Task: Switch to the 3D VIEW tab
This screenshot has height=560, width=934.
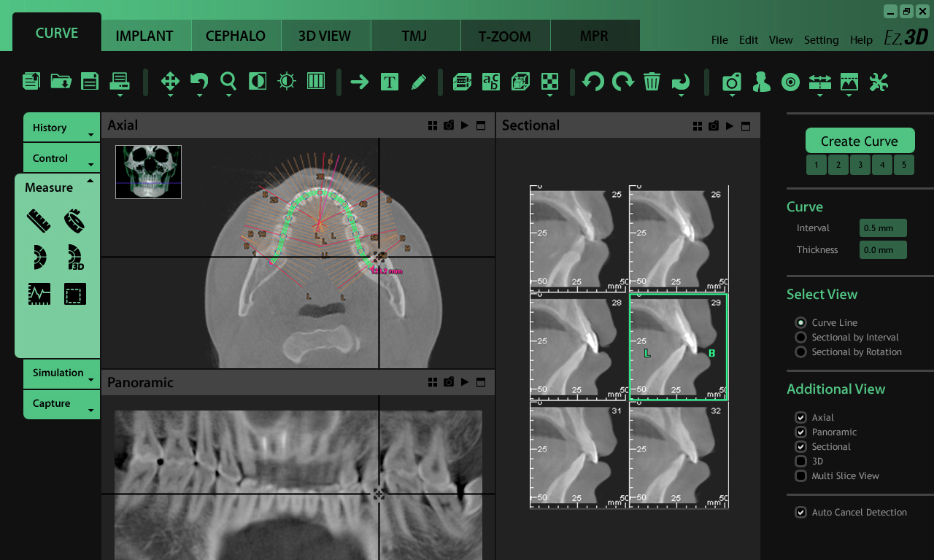Action: [x=325, y=36]
